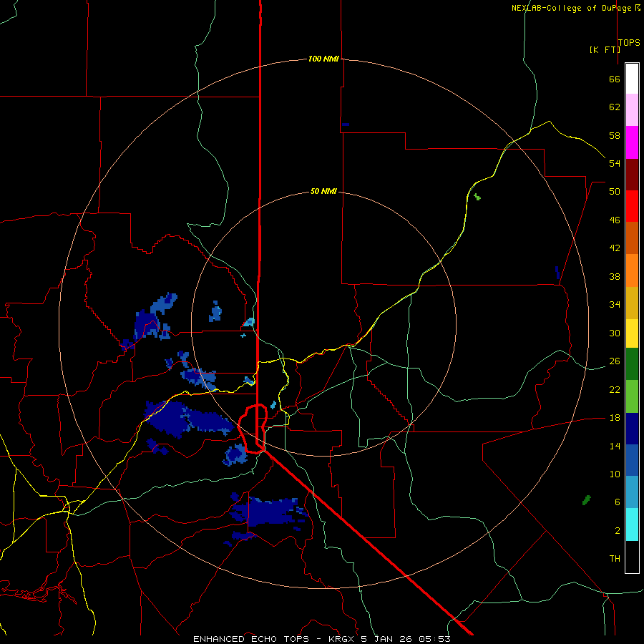Click the 'TOPS' legend heading

[629, 42]
